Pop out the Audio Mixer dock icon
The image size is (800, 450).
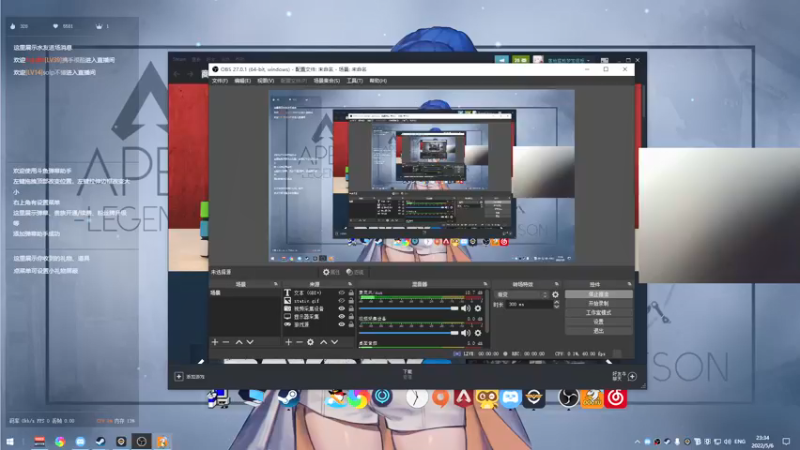click(x=485, y=284)
